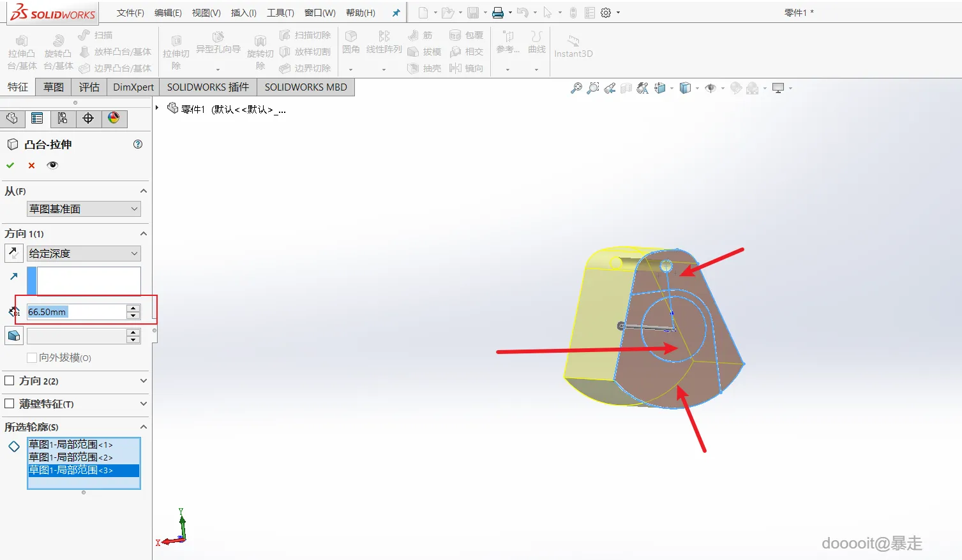This screenshot has height=560, width=962.
Task: Open the 给定深度 end condition dropdown
Action: pyautogui.click(x=84, y=253)
